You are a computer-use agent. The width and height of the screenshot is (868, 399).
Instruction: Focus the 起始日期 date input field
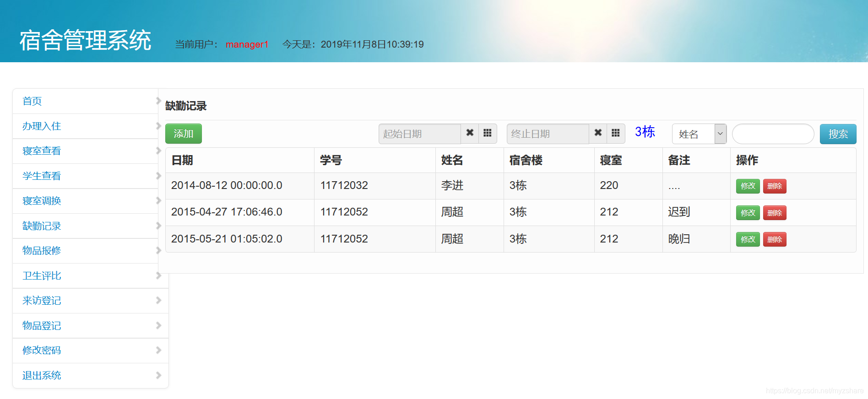420,134
